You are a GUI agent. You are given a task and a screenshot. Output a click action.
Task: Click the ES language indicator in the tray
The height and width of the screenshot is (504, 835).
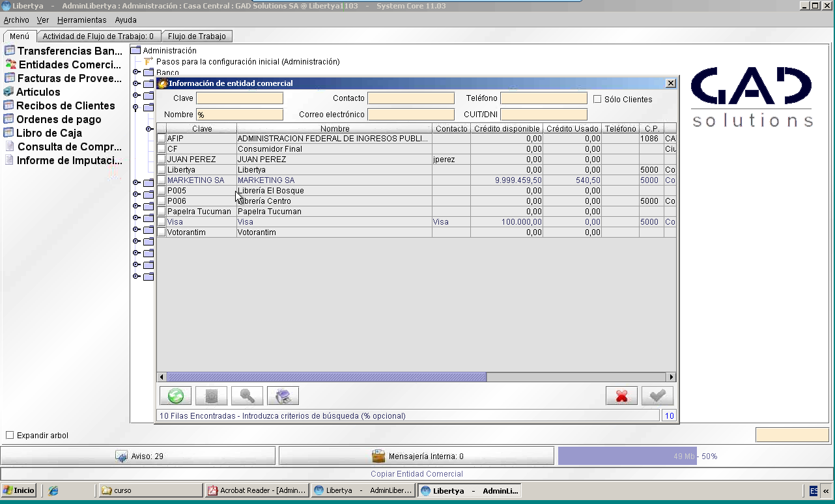(814, 491)
